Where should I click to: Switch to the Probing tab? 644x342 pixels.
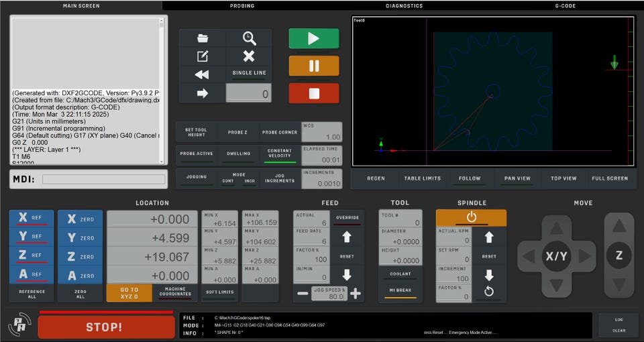[x=242, y=6]
